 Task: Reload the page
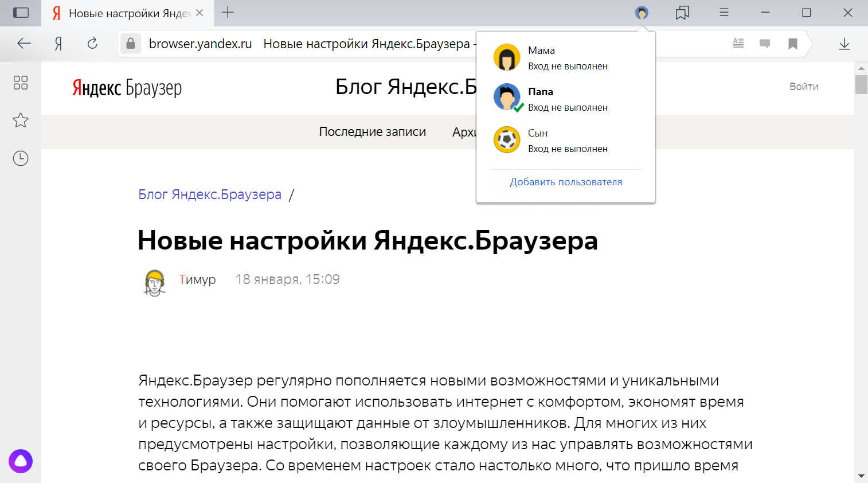[92, 44]
